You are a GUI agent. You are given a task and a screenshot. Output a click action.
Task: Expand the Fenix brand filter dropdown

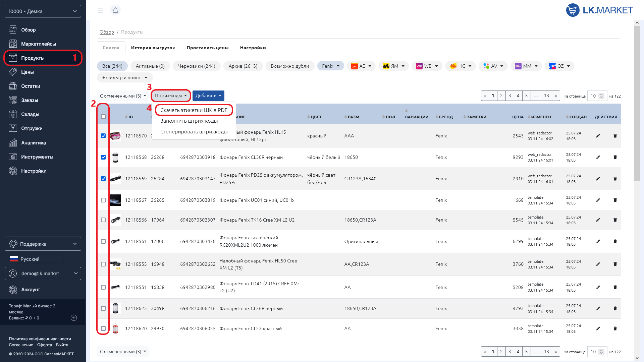tap(330, 66)
